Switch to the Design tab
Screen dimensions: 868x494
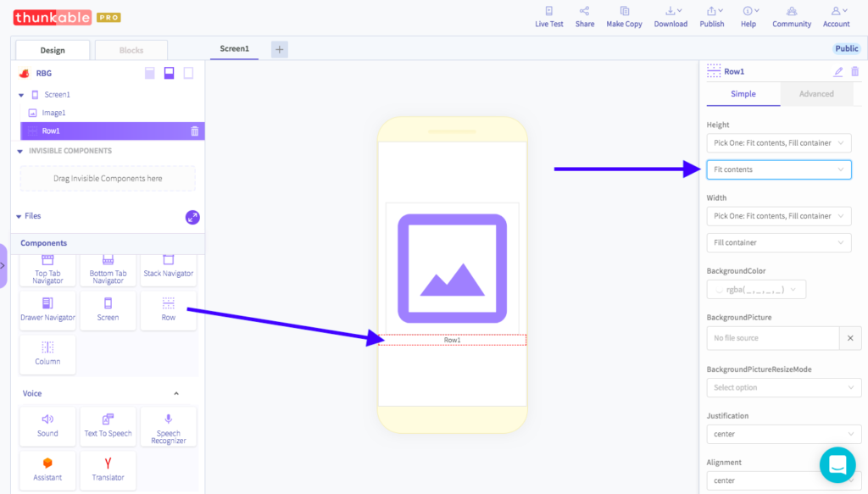click(x=53, y=50)
